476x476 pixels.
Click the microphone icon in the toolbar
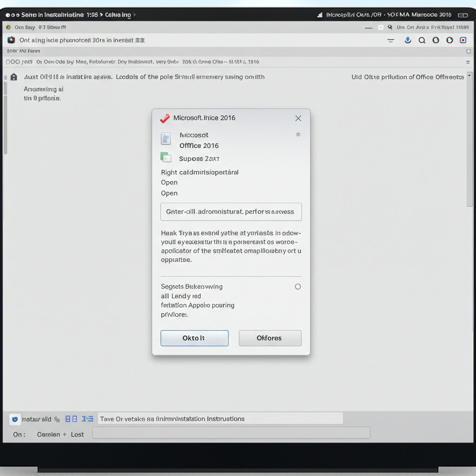[x=408, y=40]
